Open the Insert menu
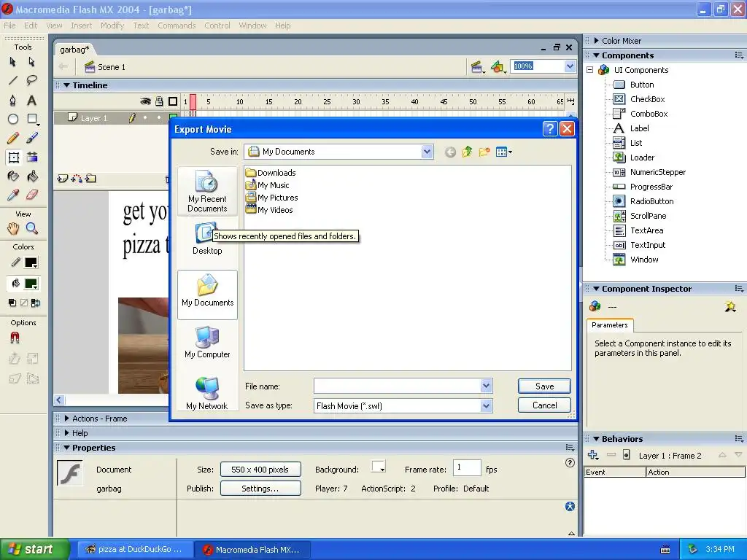This screenshot has width=747, height=560. (82, 26)
